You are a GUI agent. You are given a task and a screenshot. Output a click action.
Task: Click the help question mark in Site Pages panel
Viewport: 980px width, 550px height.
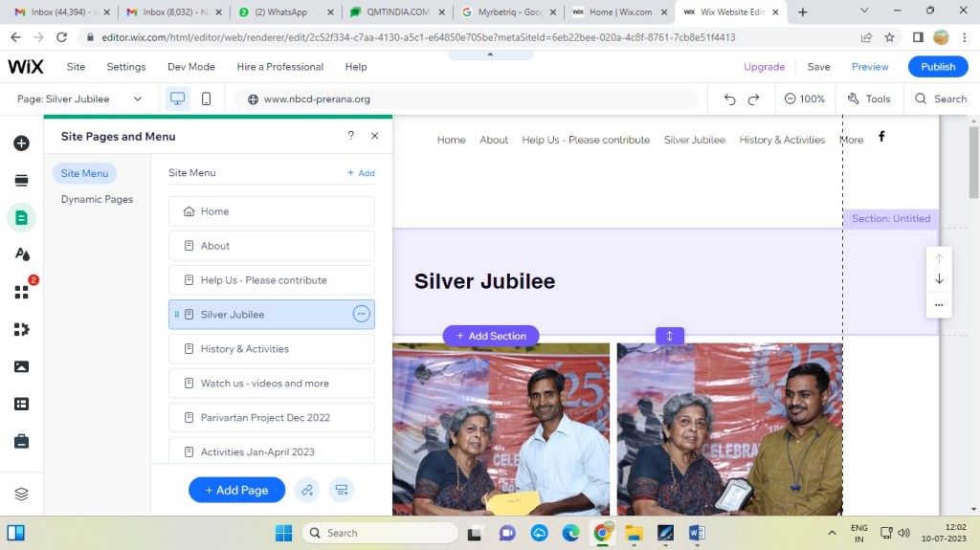pyautogui.click(x=351, y=136)
